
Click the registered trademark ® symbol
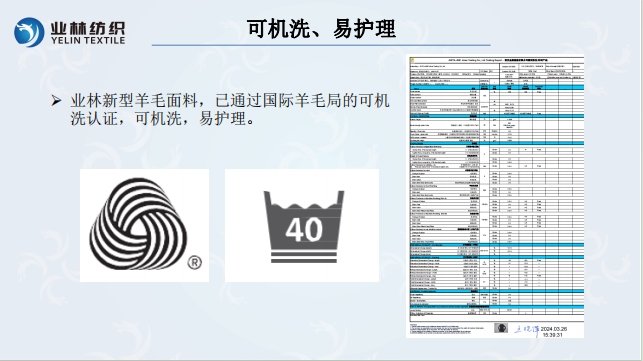[195, 263]
